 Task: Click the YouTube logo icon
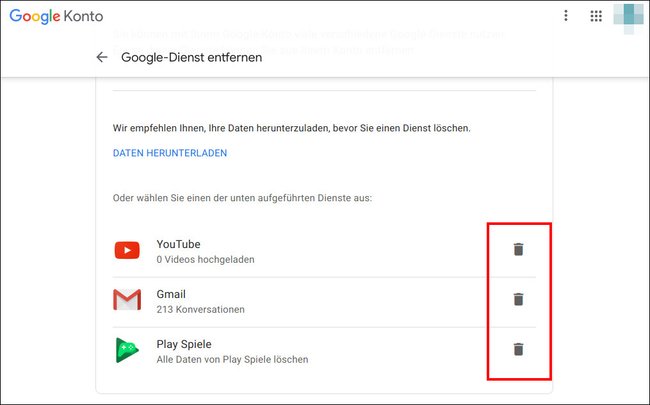click(127, 250)
